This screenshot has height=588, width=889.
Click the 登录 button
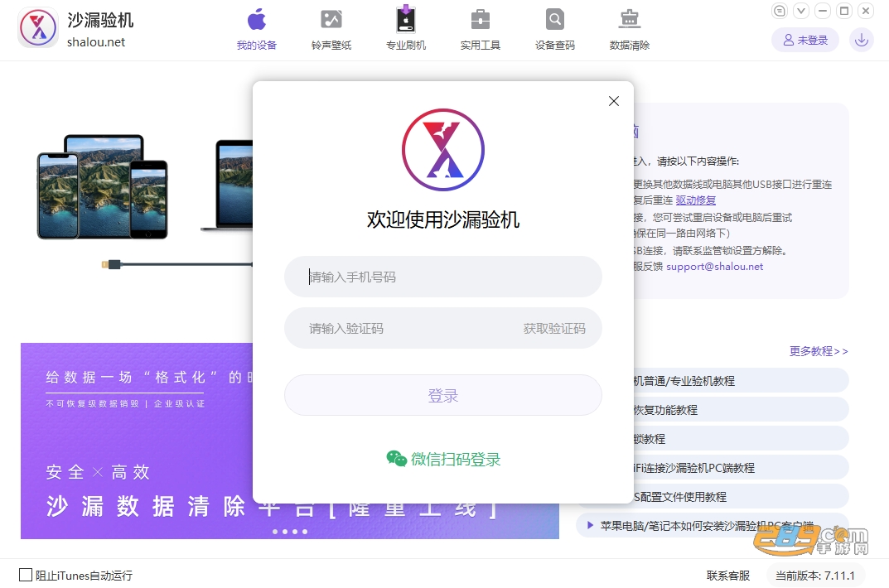point(442,395)
